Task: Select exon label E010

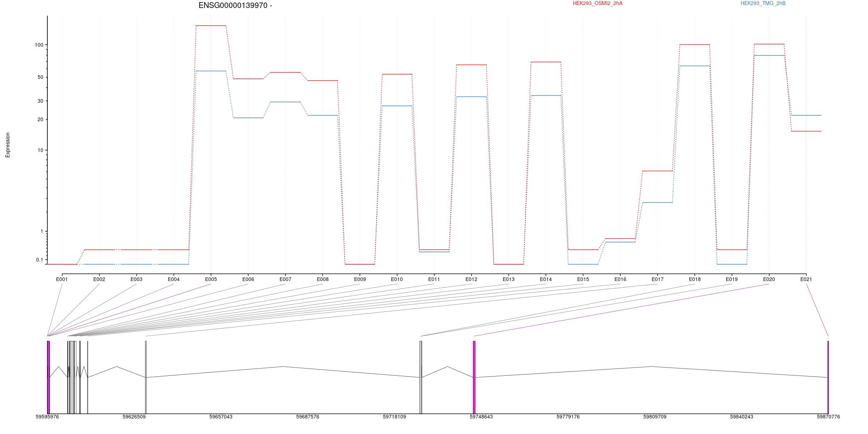Action: point(397,279)
